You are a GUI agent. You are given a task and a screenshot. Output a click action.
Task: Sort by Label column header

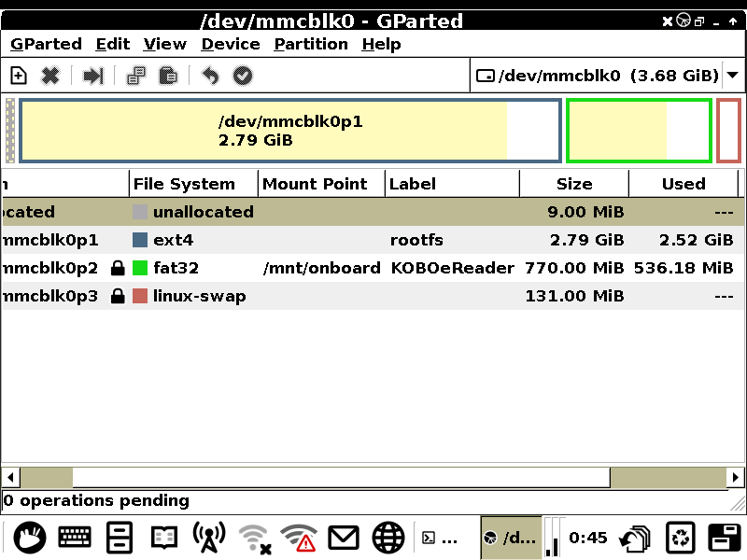pyautogui.click(x=452, y=184)
